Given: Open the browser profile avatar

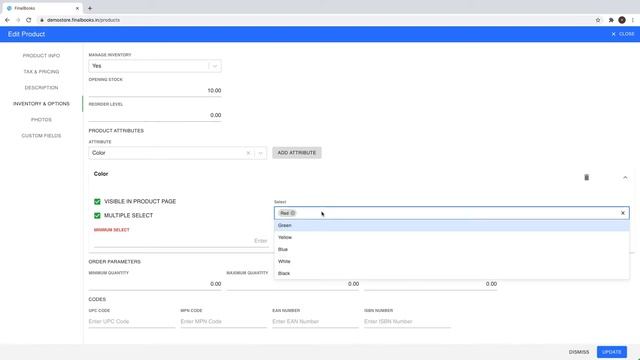Looking at the screenshot, I should (622, 20).
